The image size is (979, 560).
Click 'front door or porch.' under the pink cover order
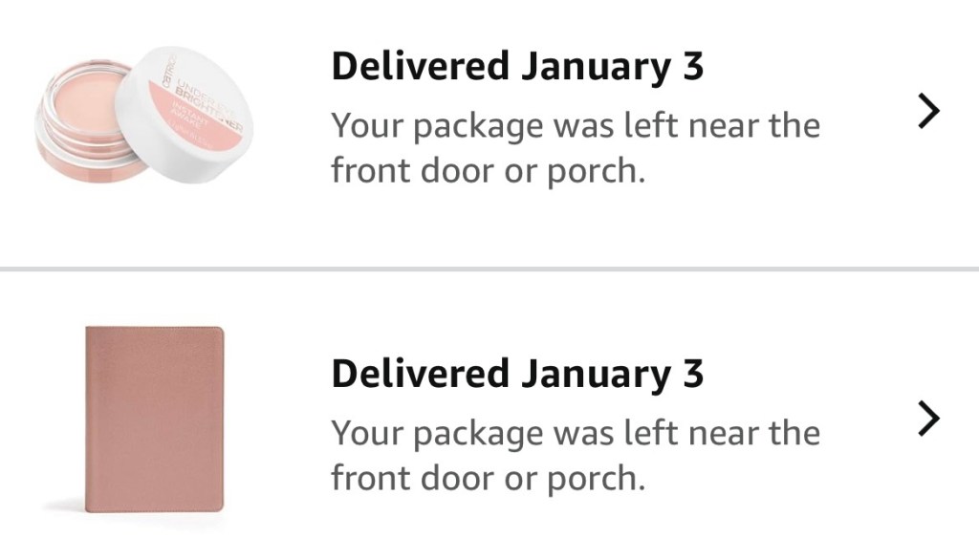[488, 477]
